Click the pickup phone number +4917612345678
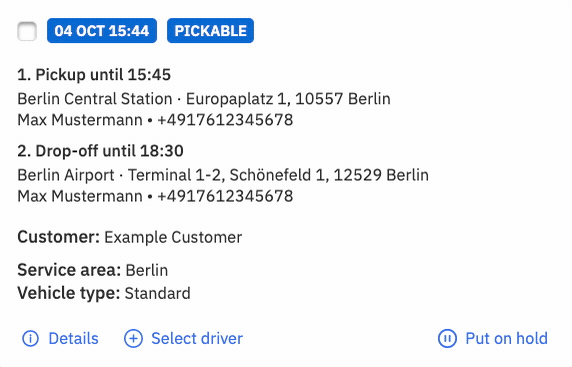The width and height of the screenshot is (572, 367). (x=225, y=120)
